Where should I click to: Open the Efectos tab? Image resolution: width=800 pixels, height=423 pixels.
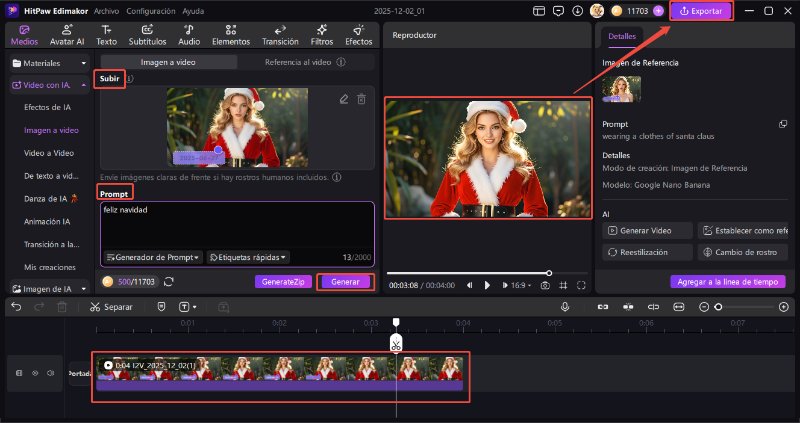tap(359, 35)
